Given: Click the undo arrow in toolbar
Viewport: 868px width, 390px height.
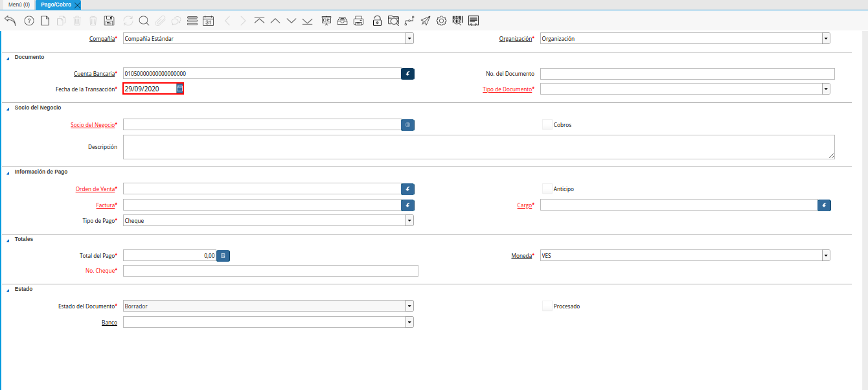Looking at the screenshot, I should (10, 21).
